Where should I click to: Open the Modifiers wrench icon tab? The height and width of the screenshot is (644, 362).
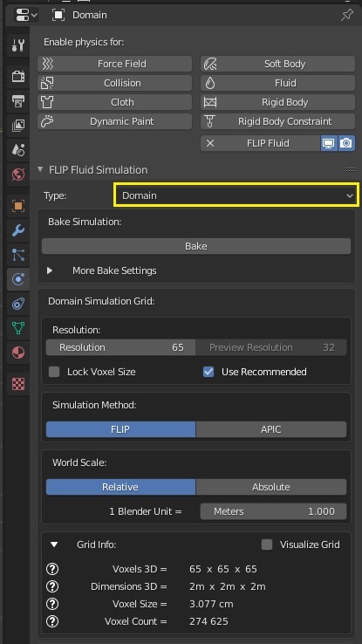(x=18, y=230)
